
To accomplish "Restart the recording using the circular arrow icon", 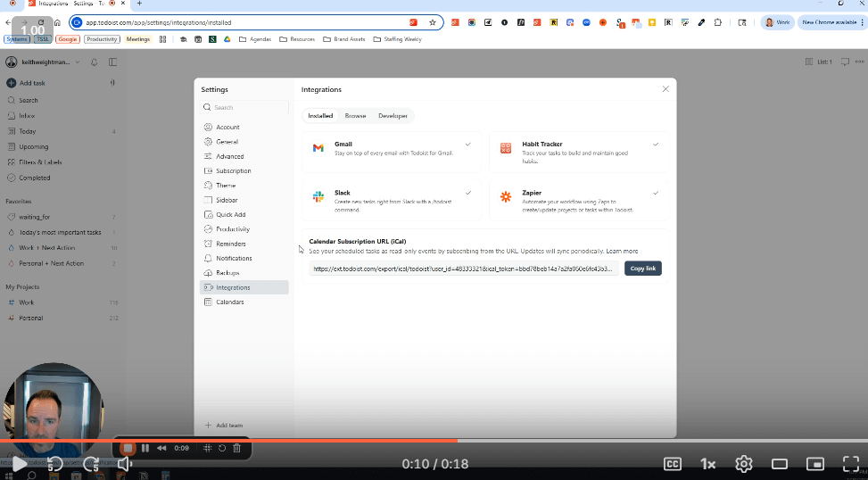I will tap(222, 448).
